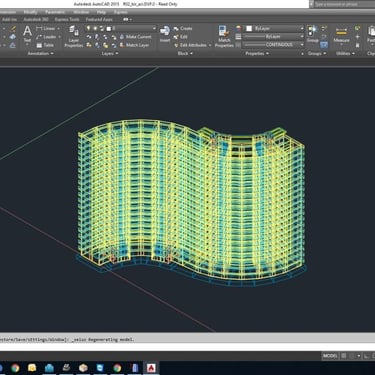The height and width of the screenshot is (375, 375).
Task: Click Make Current layer button
Action: 135,37
